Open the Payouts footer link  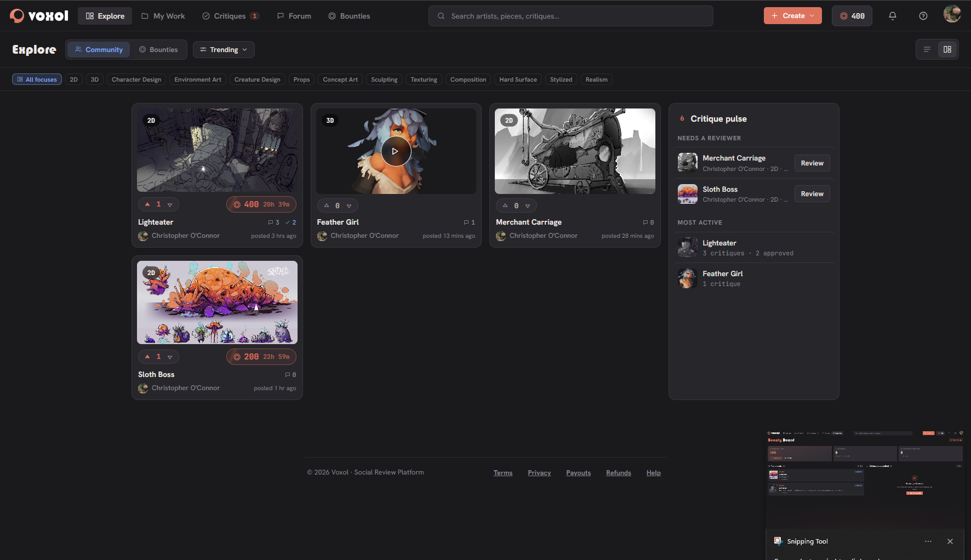click(x=579, y=473)
